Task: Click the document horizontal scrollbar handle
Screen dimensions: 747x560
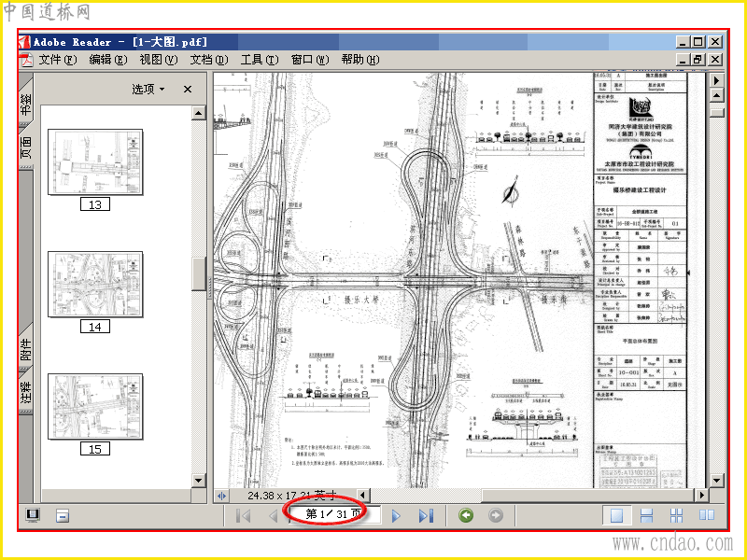Action: click(588, 496)
